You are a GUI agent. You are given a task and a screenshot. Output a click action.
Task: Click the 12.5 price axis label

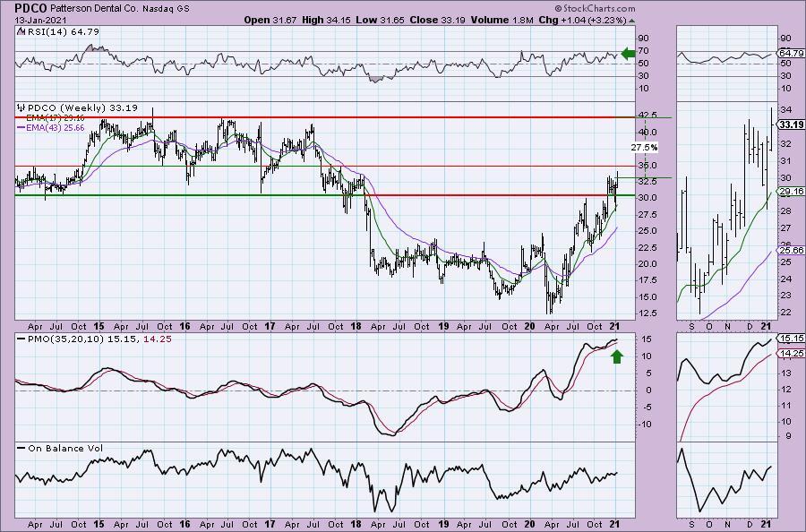tap(648, 313)
